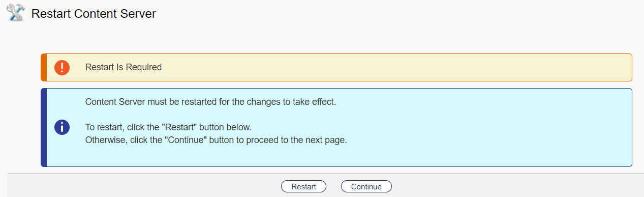Viewport: 644px width, 197px height.
Task: Click the wrench and screwdriver admin icon
Action: tap(15, 13)
